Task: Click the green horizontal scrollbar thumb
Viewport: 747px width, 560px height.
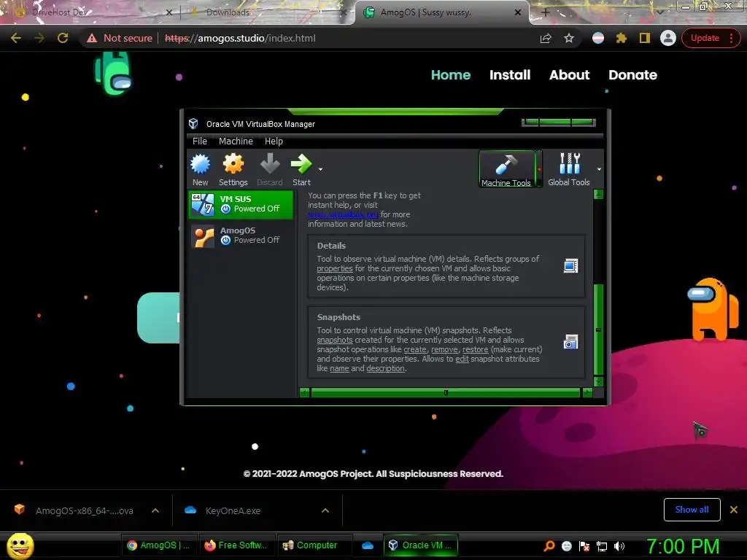Action: [446, 393]
